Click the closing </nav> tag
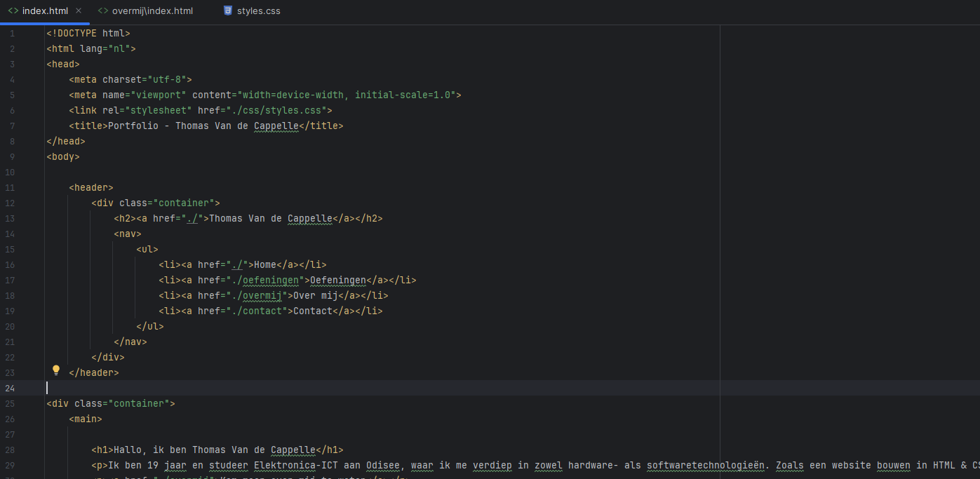The height and width of the screenshot is (479, 980). (130, 342)
